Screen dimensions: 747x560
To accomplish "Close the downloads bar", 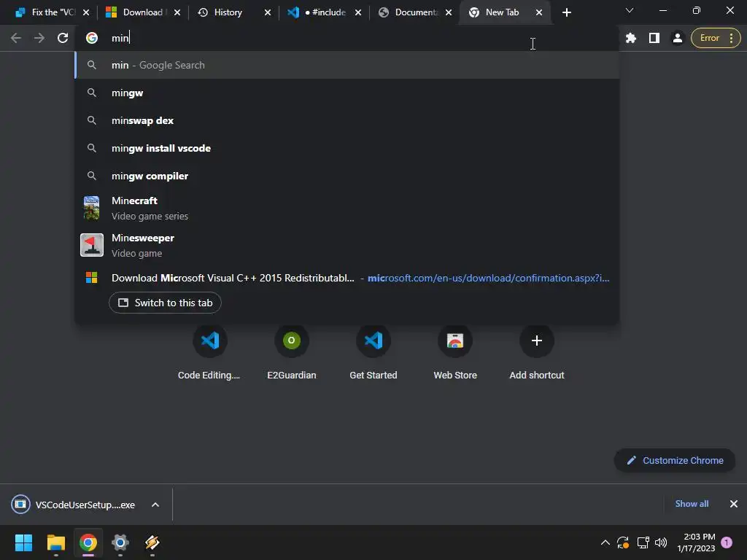I will 734,504.
